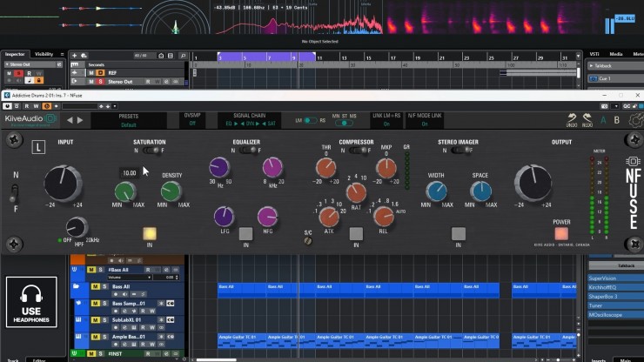
Task: Toggle the MN ST MS mode switch
Action: click(x=344, y=123)
